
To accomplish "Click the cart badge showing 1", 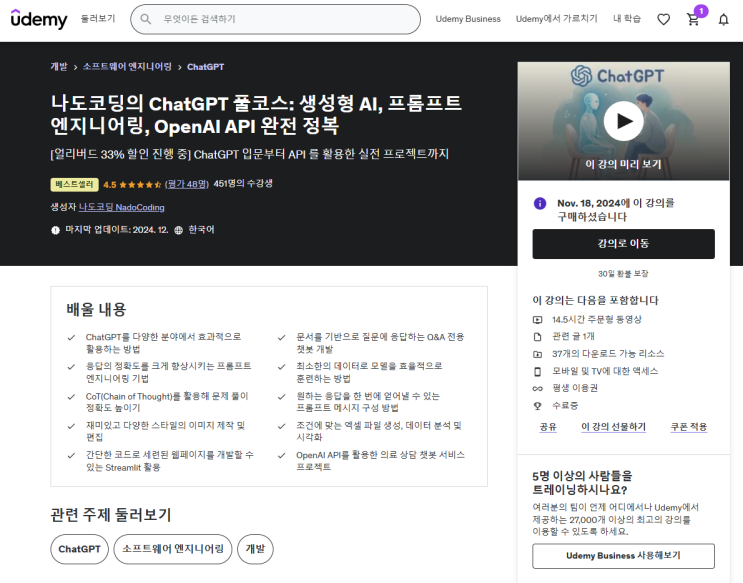I will [701, 11].
